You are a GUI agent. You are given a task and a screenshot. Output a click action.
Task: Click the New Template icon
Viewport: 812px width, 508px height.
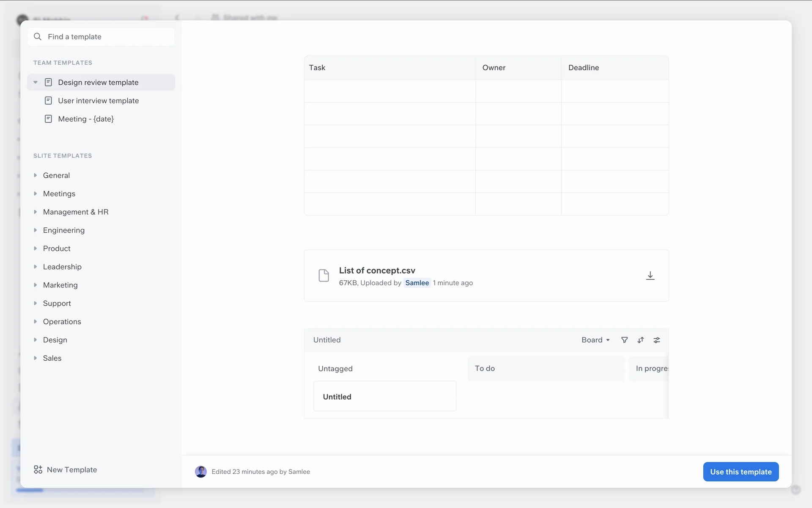tap(38, 469)
